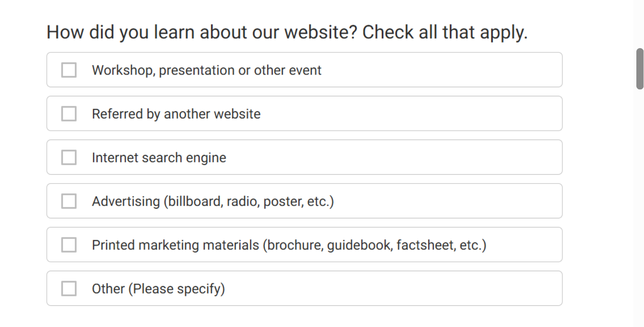644x327 pixels.
Task: Click the Other (Please specify) label text
Action: click(x=159, y=288)
